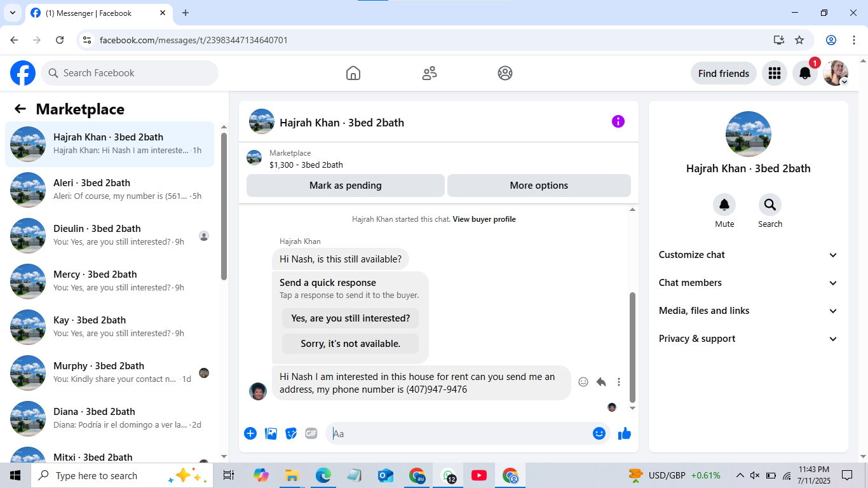Open Chrome's three-dot menu
This screenshot has width=868, height=488.
tap(854, 40)
